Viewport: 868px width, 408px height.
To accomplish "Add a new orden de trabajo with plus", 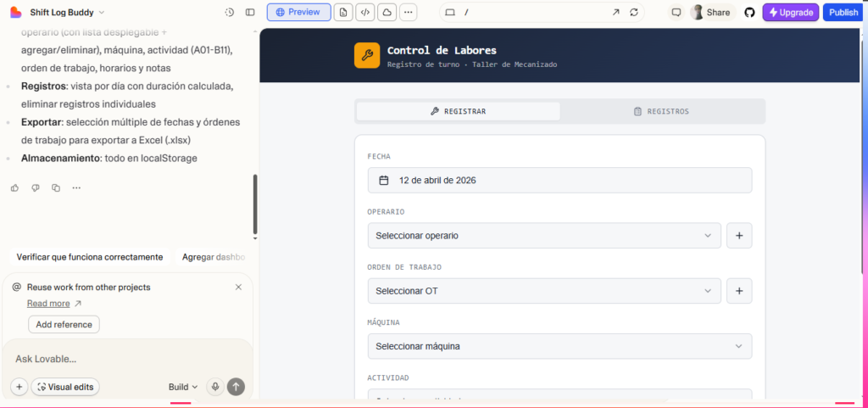I will coord(739,291).
